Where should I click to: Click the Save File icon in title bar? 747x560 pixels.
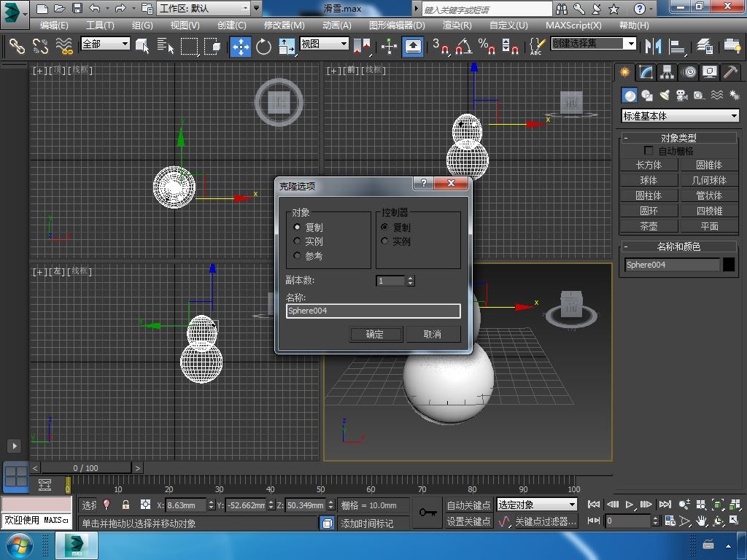point(77,8)
